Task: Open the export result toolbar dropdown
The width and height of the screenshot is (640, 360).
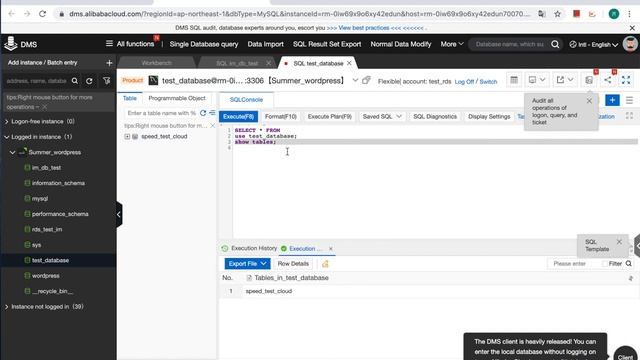Action: point(564,80)
